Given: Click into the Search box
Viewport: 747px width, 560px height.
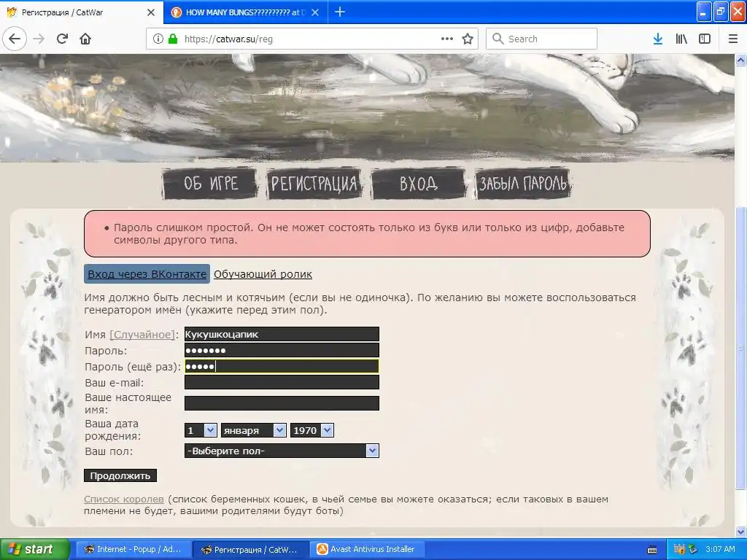Looking at the screenshot, I should point(541,39).
